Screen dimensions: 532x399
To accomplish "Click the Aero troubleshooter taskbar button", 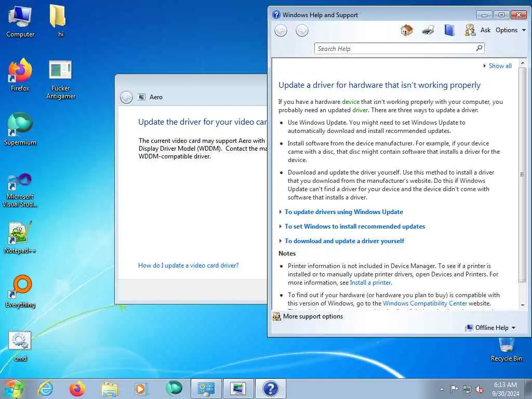I will click(x=238, y=389).
